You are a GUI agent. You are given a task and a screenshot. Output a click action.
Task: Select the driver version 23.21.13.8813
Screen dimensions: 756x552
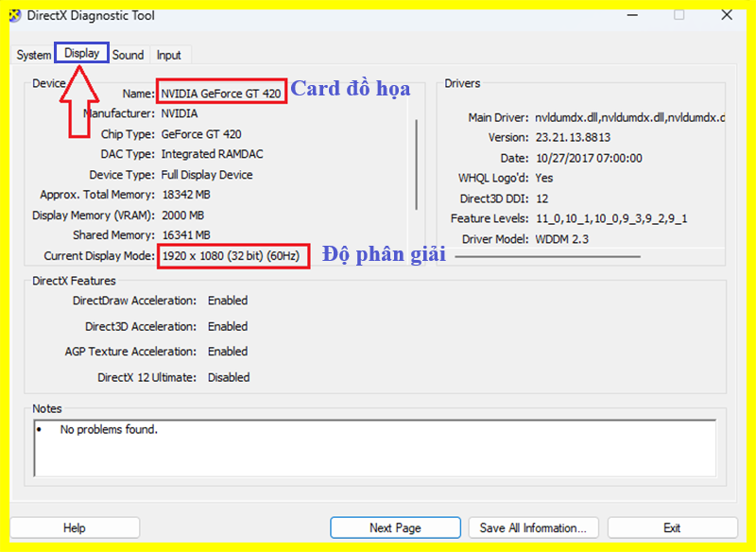573,138
